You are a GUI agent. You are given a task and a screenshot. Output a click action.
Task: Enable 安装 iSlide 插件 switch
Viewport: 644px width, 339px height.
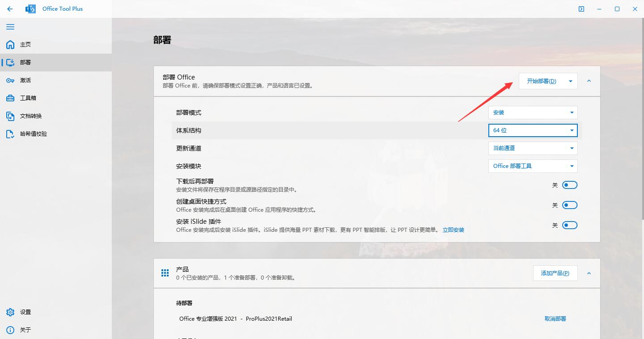[570, 225]
